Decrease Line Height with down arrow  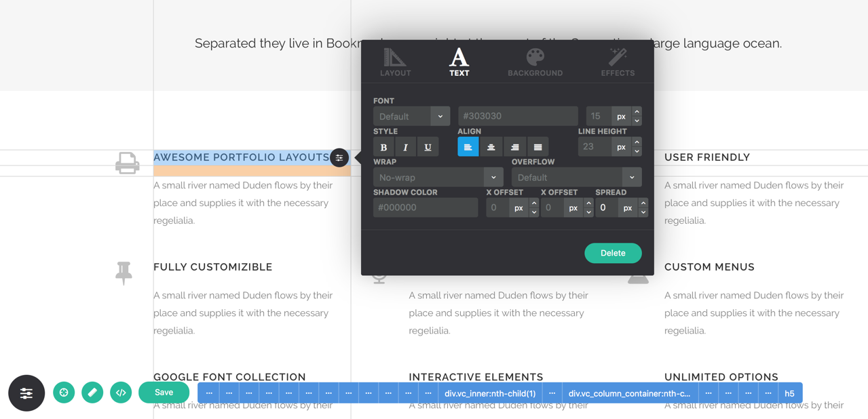click(637, 151)
